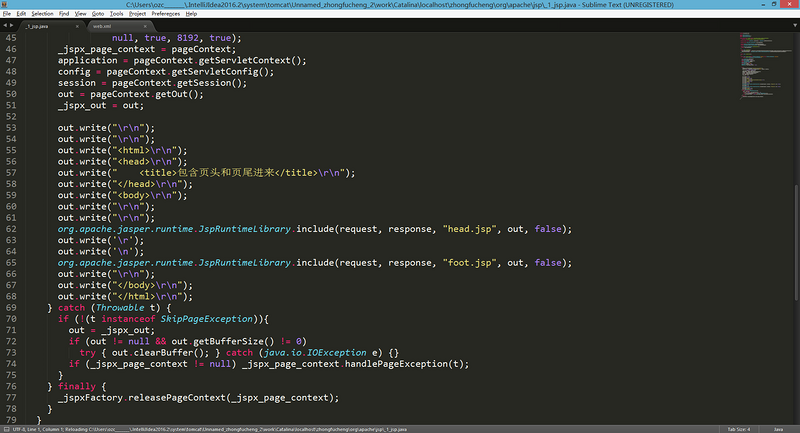Open the View menu

tap(81, 14)
